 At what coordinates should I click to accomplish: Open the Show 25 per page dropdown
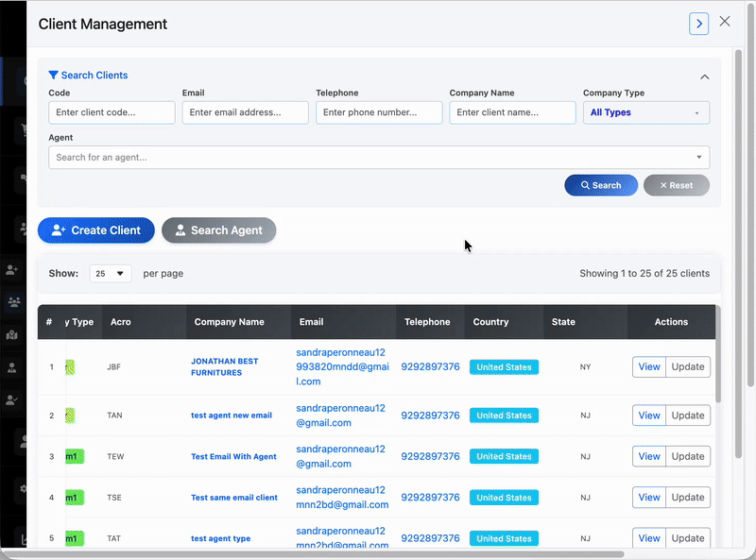coord(111,273)
